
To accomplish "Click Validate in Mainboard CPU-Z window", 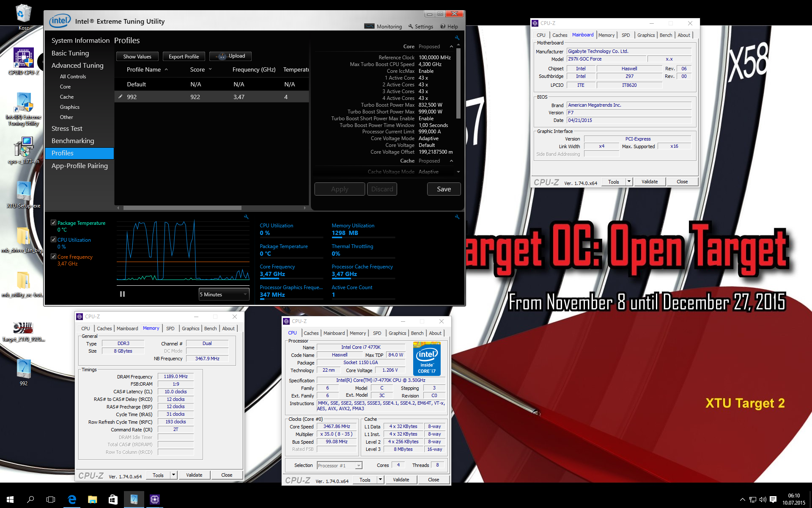I will 650,182.
